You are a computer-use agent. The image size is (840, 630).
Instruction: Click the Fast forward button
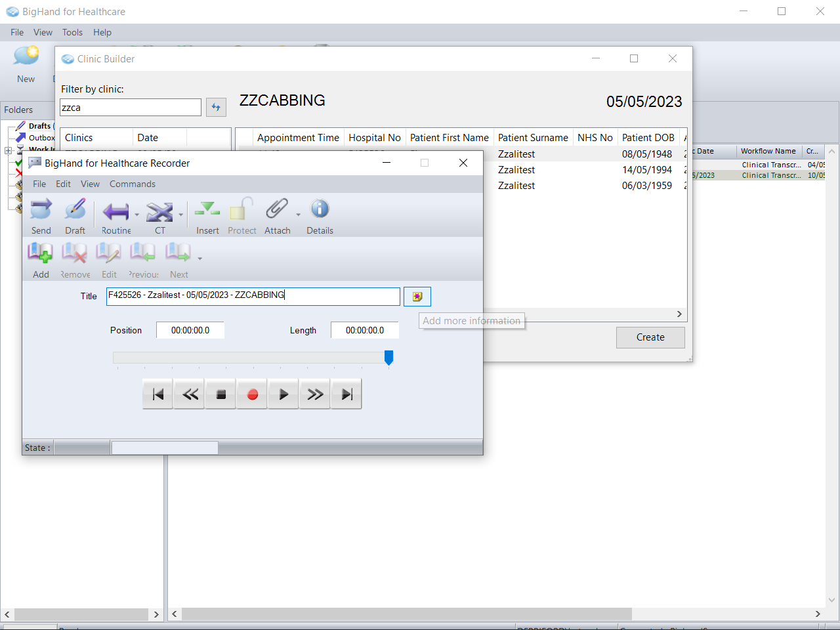pos(315,394)
